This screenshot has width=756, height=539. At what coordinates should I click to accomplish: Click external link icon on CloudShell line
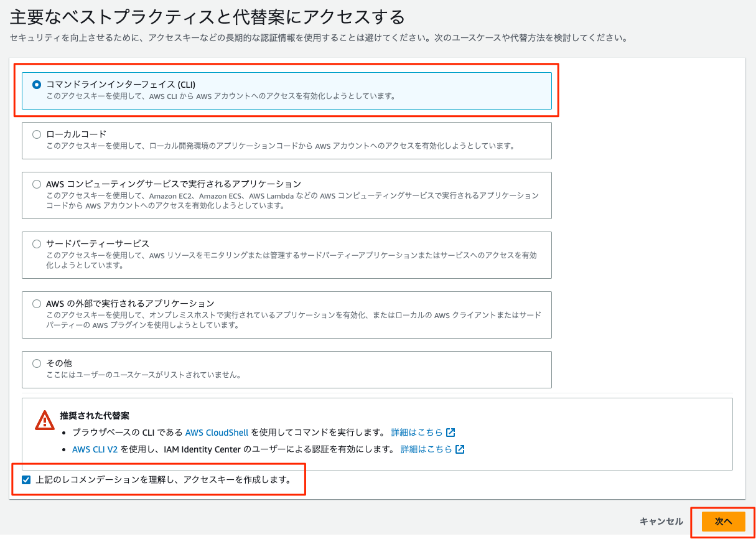click(x=451, y=433)
